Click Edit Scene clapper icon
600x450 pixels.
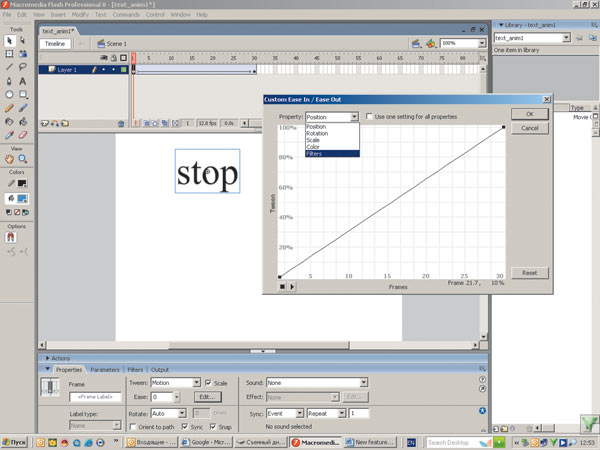coord(416,44)
